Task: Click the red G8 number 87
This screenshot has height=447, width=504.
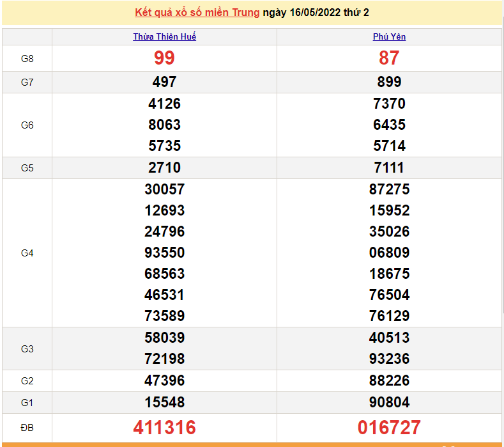Action: click(x=389, y=58)
